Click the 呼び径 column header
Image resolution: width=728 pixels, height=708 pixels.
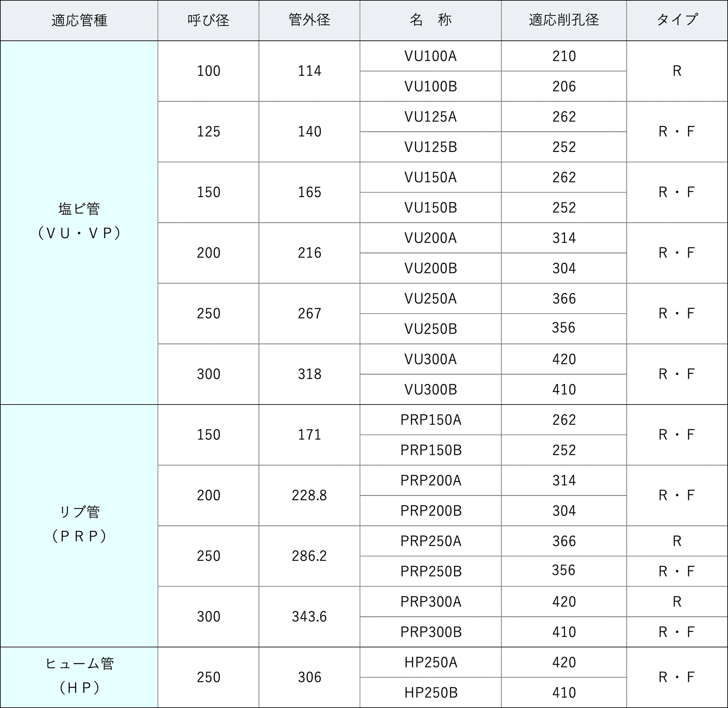(x=209, y=20)
